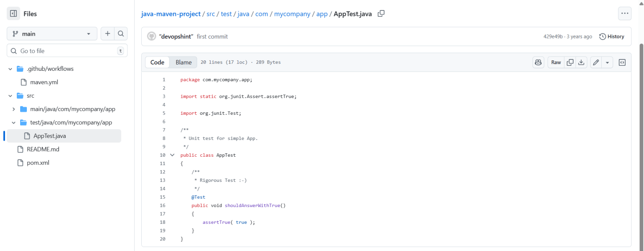Open the symbols panel icon
644x251 pixels.
[622, 62]
